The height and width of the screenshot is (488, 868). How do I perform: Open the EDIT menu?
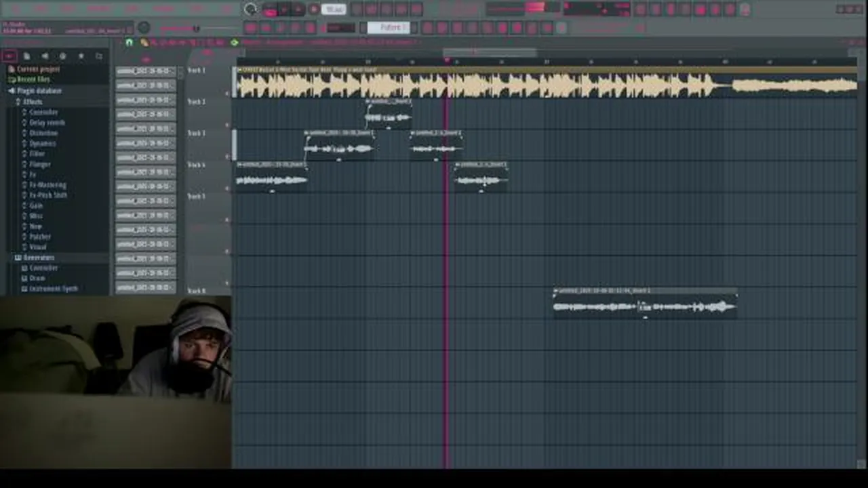tap(41, 9)
